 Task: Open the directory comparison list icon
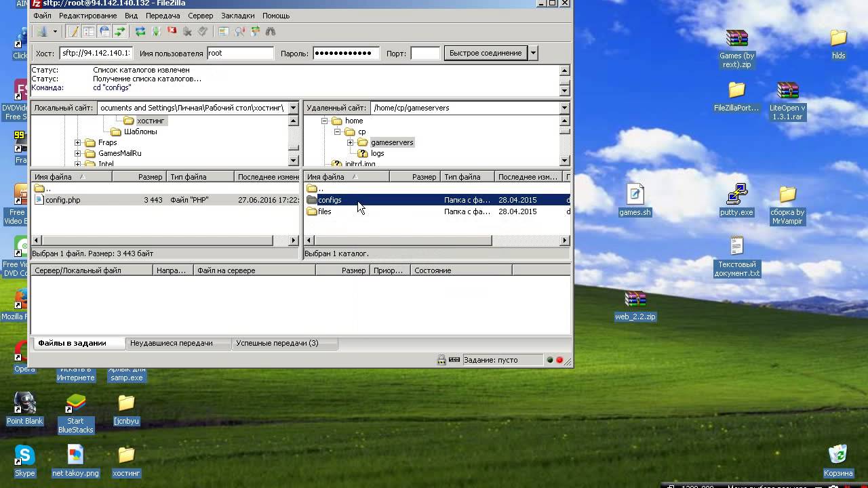(x=223, y=31)
